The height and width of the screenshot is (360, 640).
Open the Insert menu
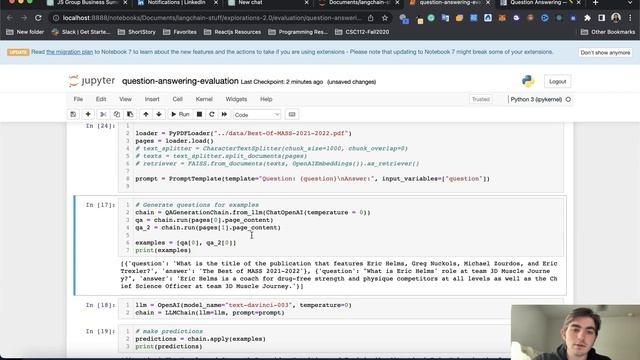click(152, 99)
